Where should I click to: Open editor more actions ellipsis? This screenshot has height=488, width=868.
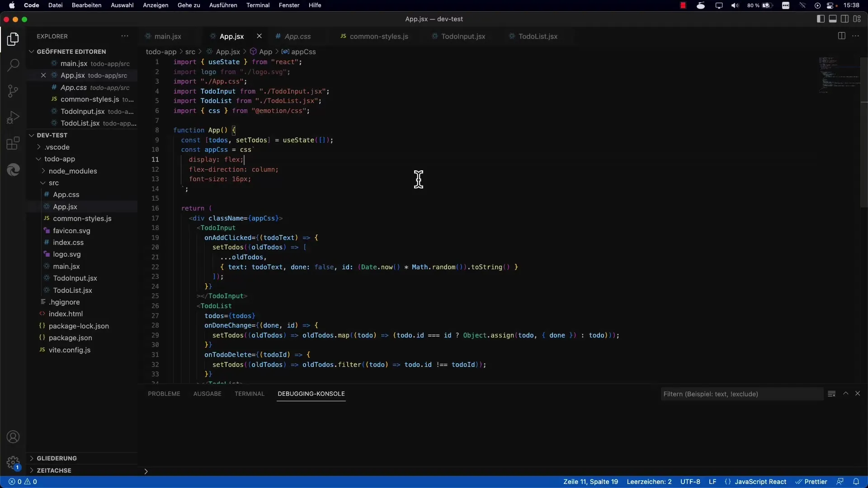pos(855,36)
